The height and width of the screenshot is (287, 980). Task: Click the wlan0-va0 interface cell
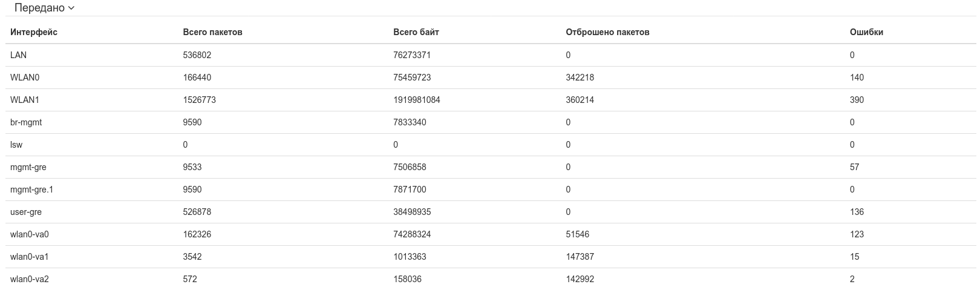[x=29, y=234]
